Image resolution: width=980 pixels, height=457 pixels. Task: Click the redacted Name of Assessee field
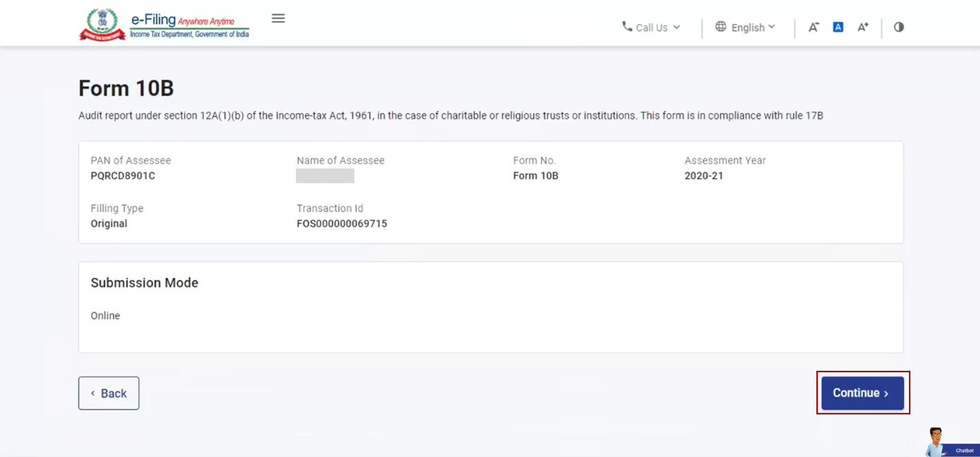pyautogui.click(x=325, y=176)
